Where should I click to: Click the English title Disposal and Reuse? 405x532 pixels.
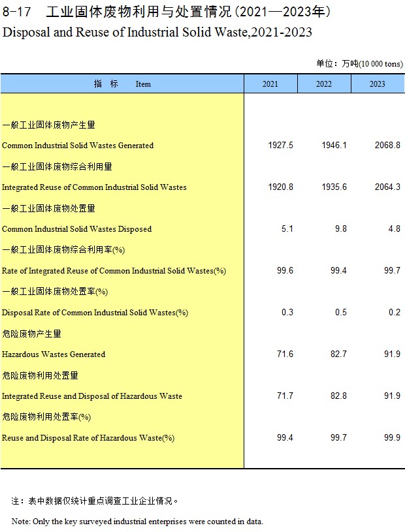tap(157, 32)
